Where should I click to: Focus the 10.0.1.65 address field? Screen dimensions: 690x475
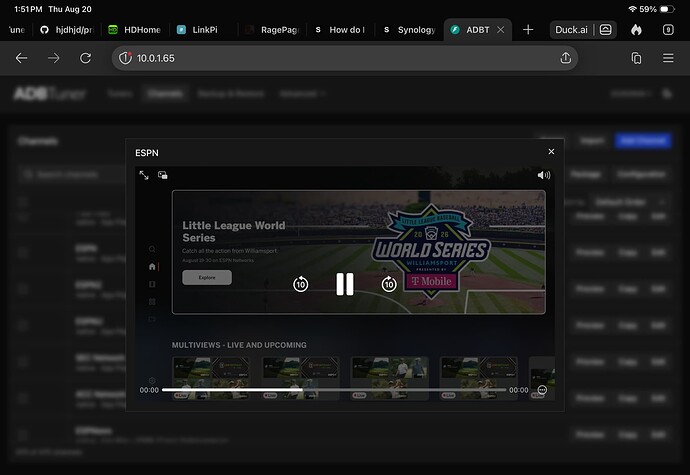(x=345, y=58)
